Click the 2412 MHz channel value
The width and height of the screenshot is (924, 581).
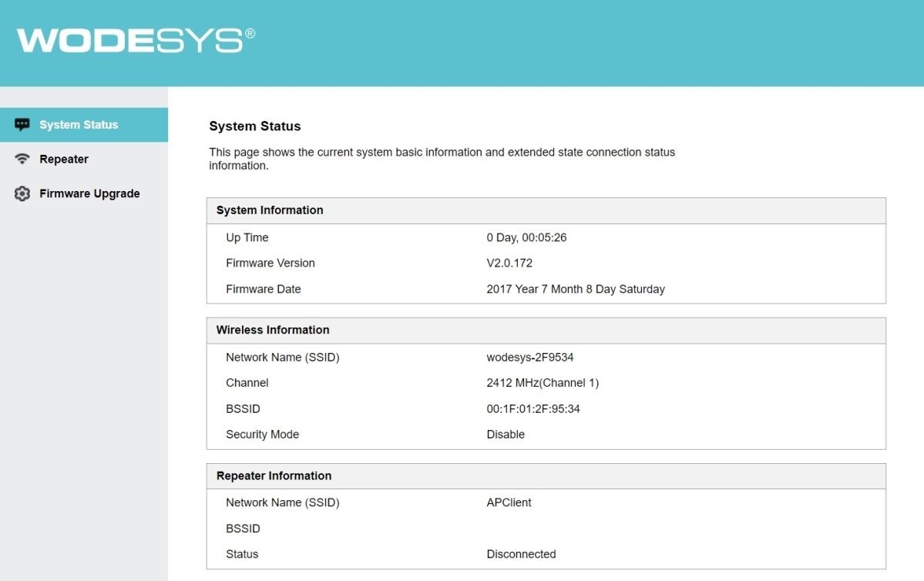[543, 383]
